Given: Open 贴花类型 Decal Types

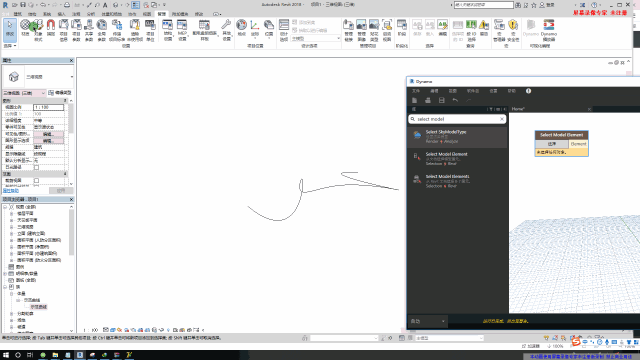Looking at the screenshot, I should [374, 30].
